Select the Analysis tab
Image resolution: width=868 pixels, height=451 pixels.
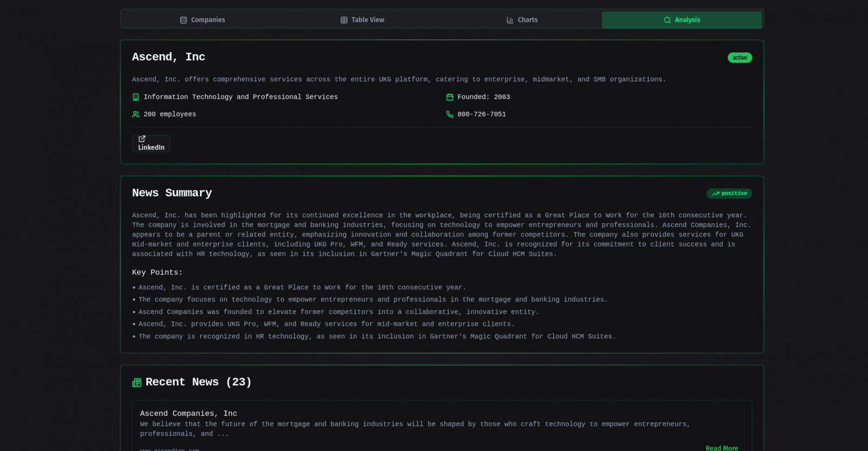682,20
